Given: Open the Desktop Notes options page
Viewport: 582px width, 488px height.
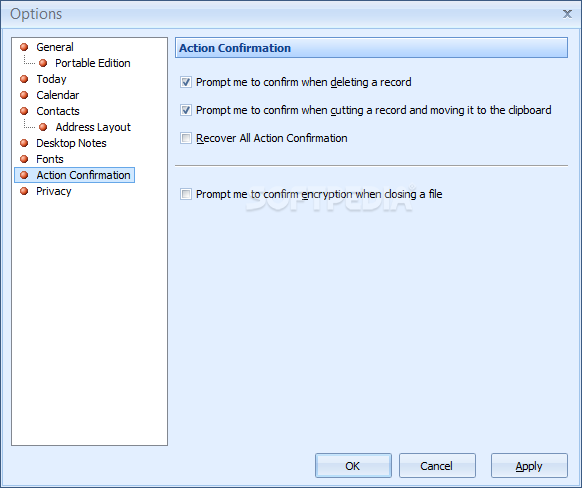Looking at the screenshot, I should (x=71, y=143).
